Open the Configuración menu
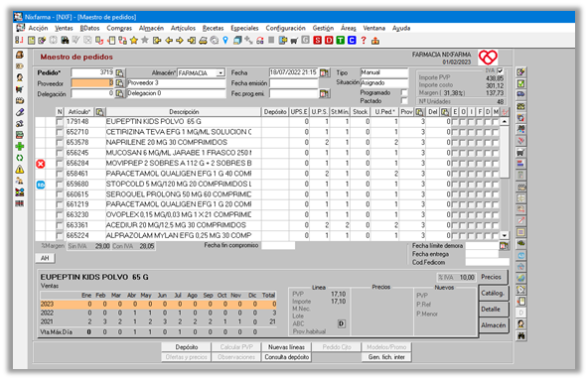 (286, 28)
